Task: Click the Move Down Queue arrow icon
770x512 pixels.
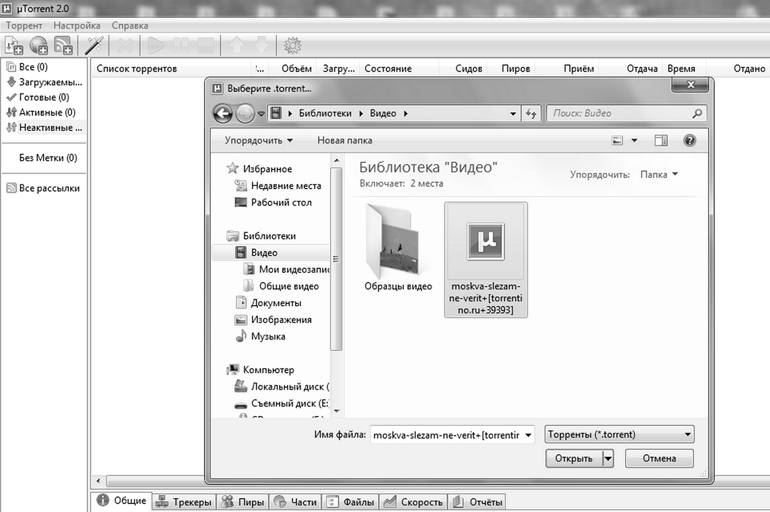Action: coord(261,46)
